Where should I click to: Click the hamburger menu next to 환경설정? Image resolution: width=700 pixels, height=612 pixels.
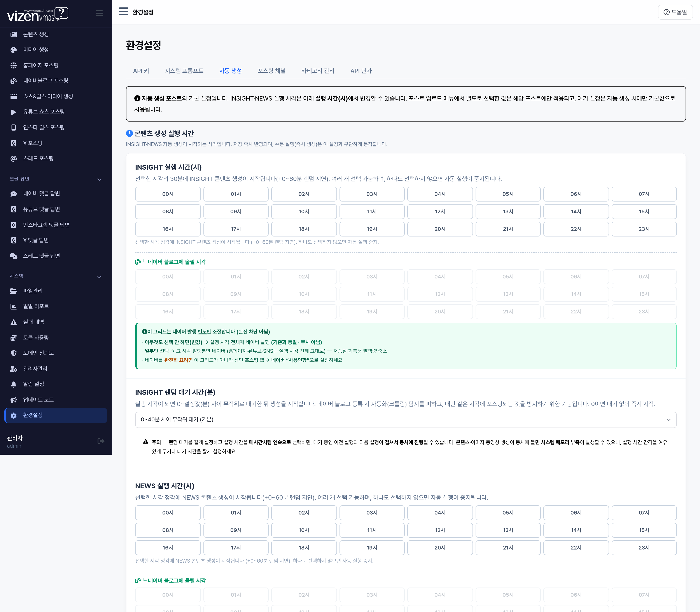pyautogui.click(x=123, y=12)
